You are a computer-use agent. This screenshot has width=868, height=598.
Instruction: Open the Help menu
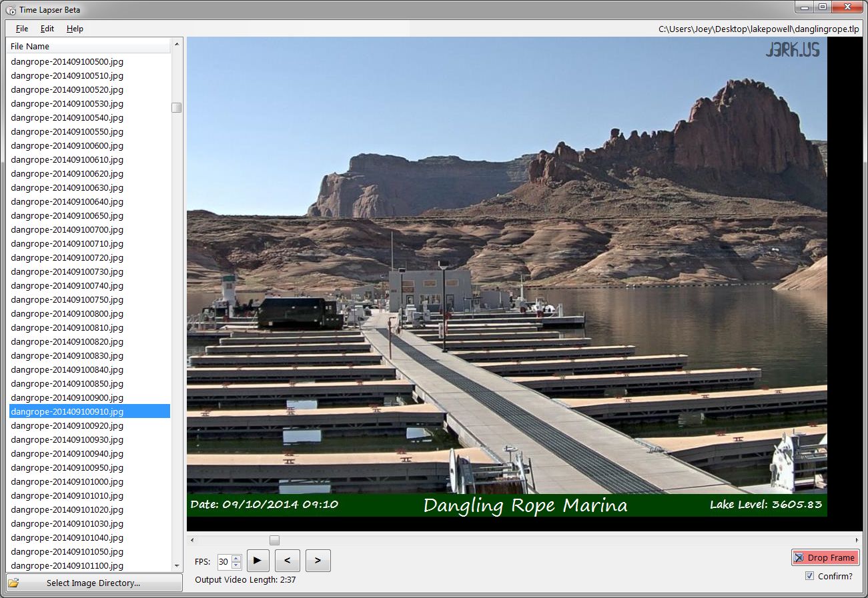(75, 29)
